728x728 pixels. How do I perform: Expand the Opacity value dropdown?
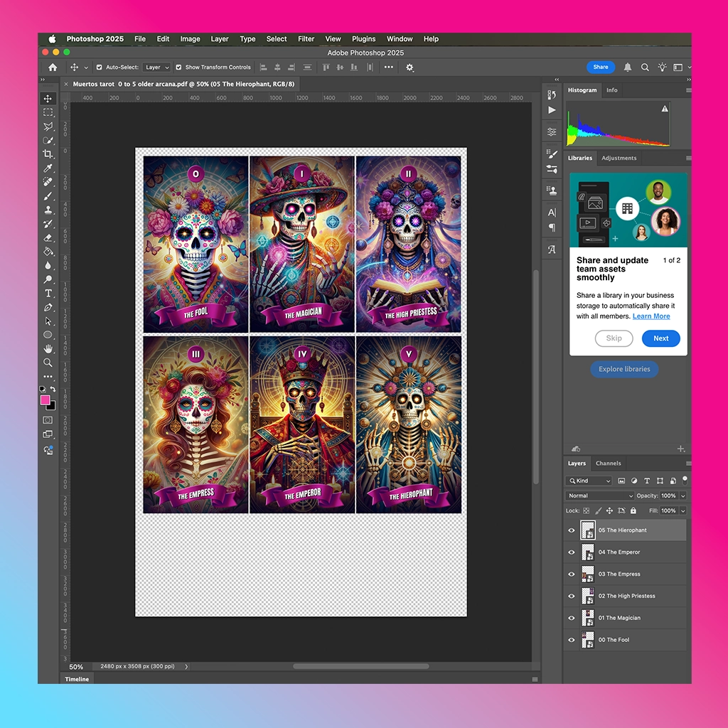click(x=683, y=496)
